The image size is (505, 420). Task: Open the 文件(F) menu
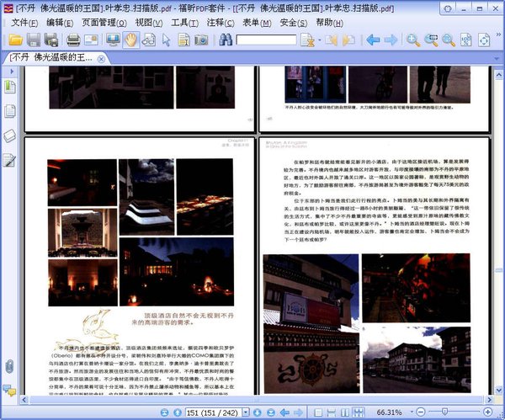pos(24,23)
